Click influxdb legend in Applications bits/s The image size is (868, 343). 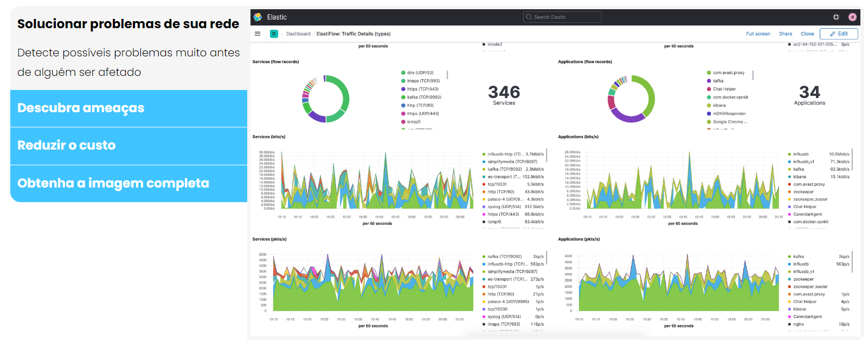tap(819, 154)
